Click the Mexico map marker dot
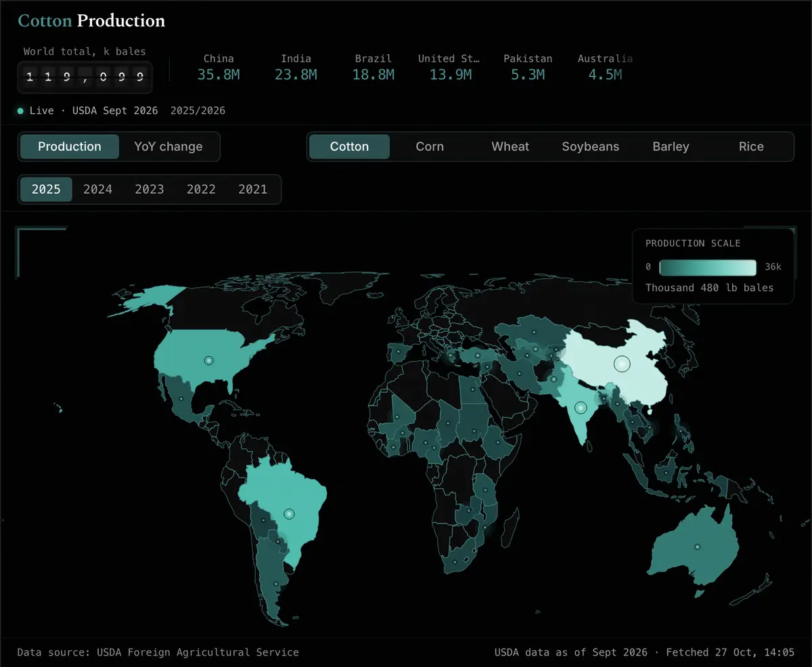Image resolution: width=812 pixels, height=667 pixels. [x=182, y=400]
